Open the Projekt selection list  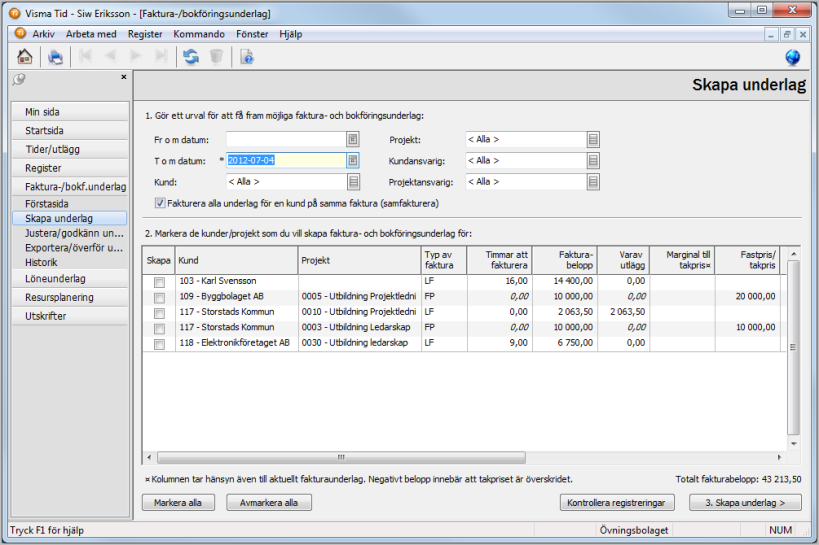593,140
